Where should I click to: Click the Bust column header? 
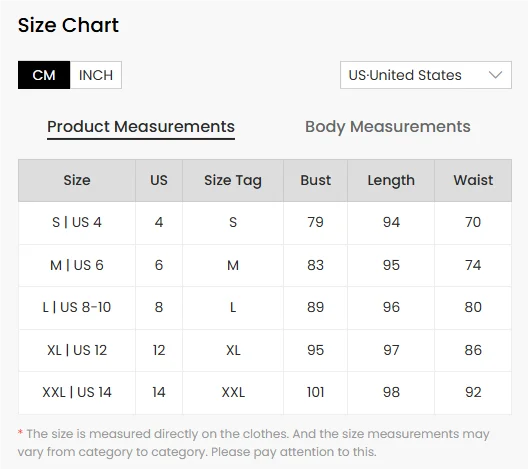tap(316, 180)
